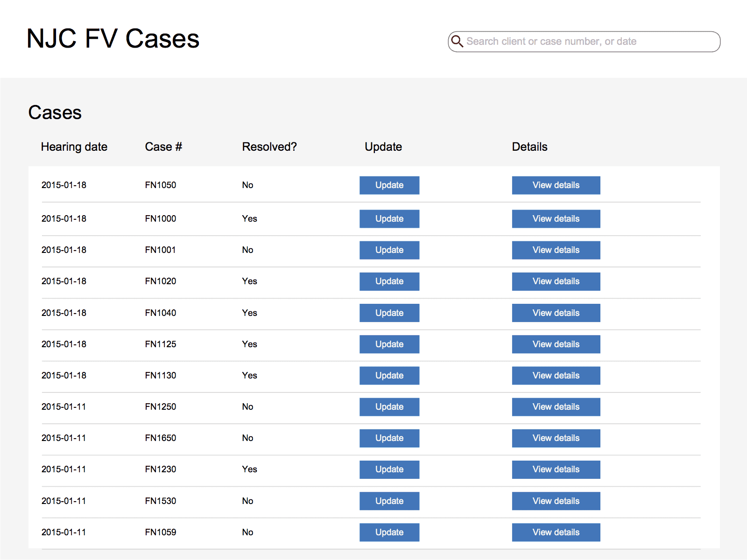Focus the search client or case number field
The width and height of the screenshot is (747, 560).
(x=584, y=42)
